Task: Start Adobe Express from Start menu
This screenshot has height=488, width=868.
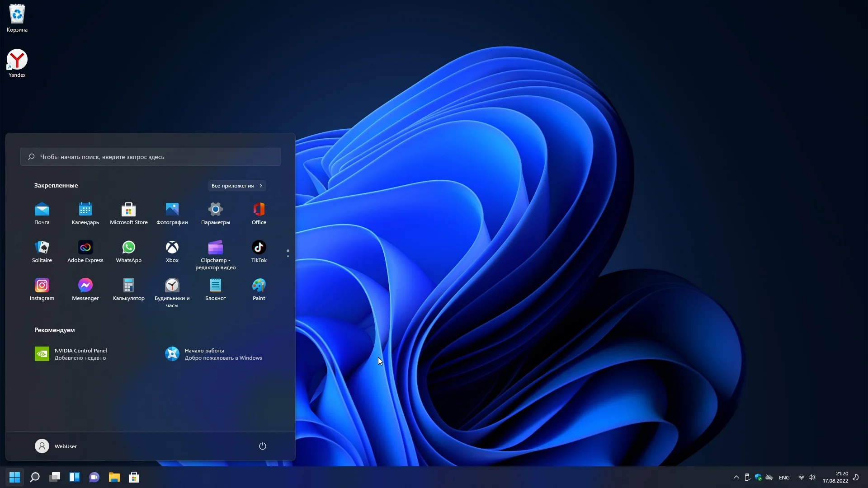Action: 85,248
